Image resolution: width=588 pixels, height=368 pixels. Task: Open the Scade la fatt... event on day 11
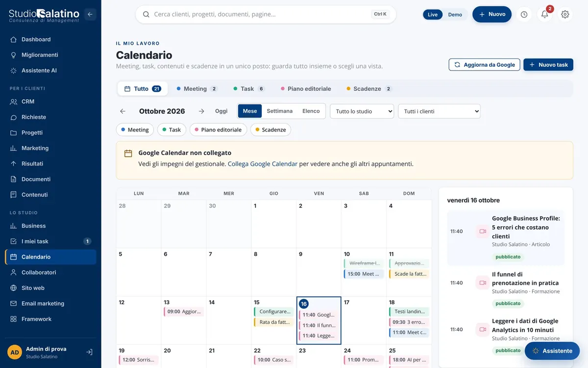coord(409,274)
